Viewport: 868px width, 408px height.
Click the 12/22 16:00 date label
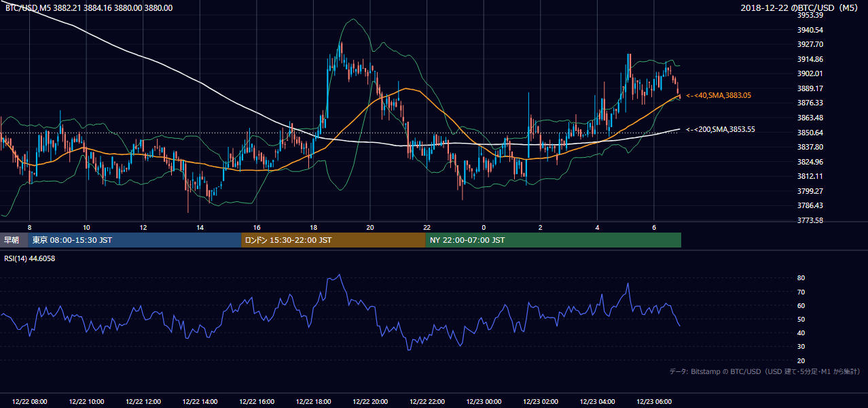[257, 402]
